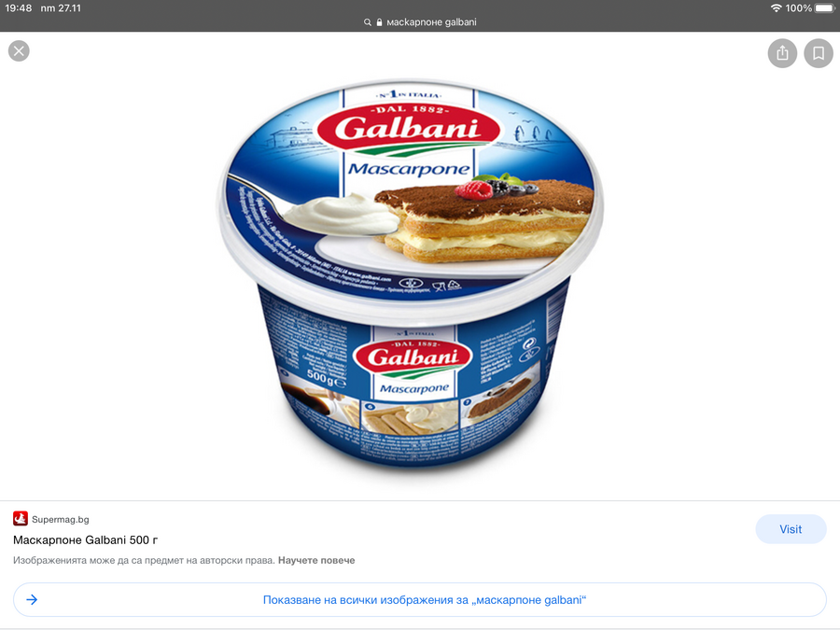Tap the bookmark save icon
This screenshot has height=630, width=840.
818,53
